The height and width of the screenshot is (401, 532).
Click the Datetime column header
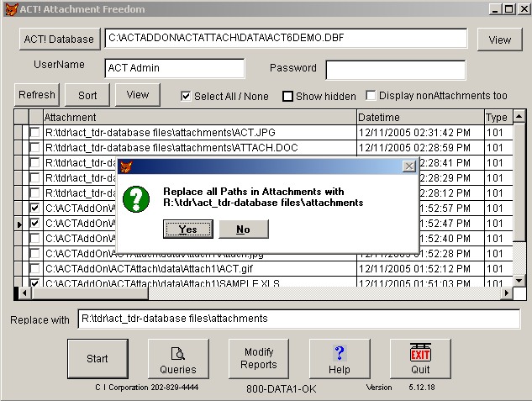(x=420, y=117)
